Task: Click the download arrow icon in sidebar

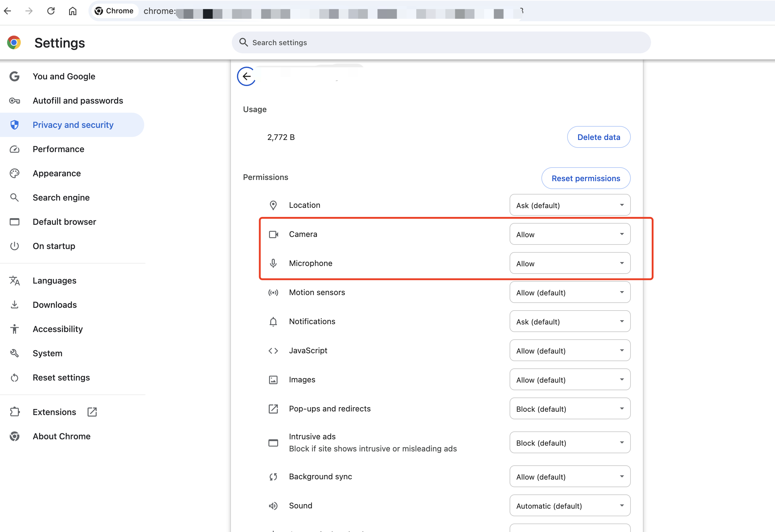Action: point(14,305)
